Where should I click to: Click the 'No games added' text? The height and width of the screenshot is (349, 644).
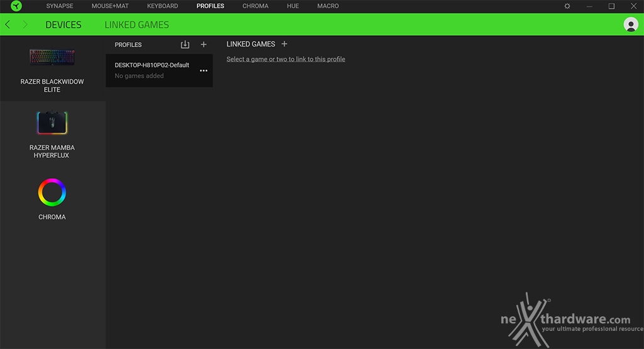pos(139,76)
